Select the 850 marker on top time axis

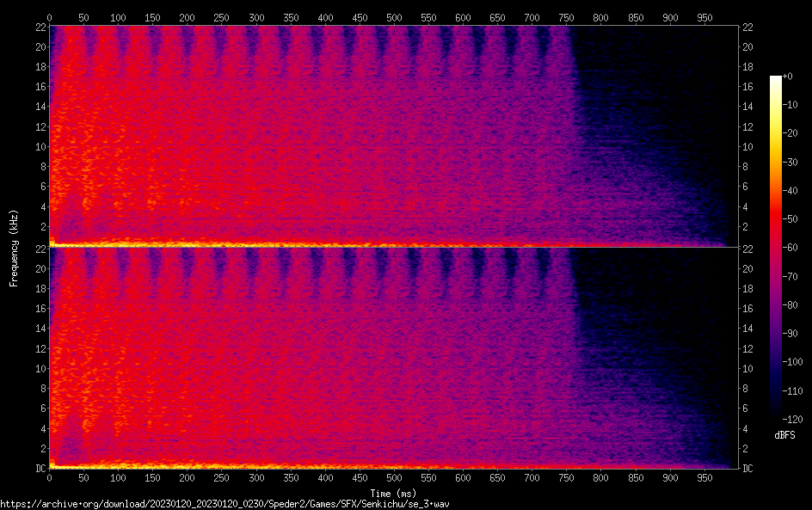635,17
